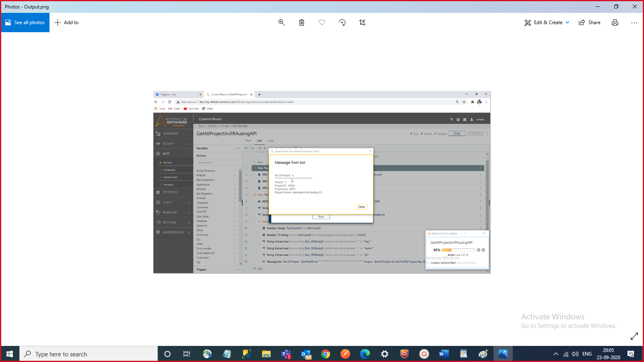Open the Automation Anywhere taskbar icon
This screenshot has width=644, height=362.
[424, 354]
